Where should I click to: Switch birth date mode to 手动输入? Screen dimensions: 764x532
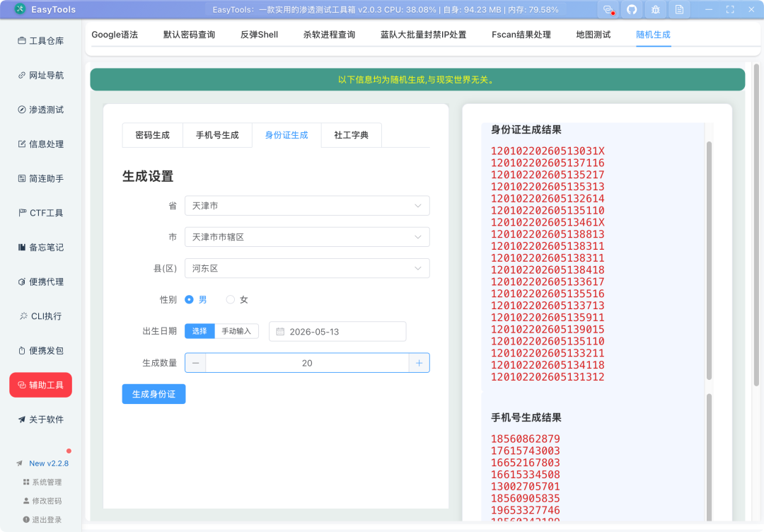point(236,331)
